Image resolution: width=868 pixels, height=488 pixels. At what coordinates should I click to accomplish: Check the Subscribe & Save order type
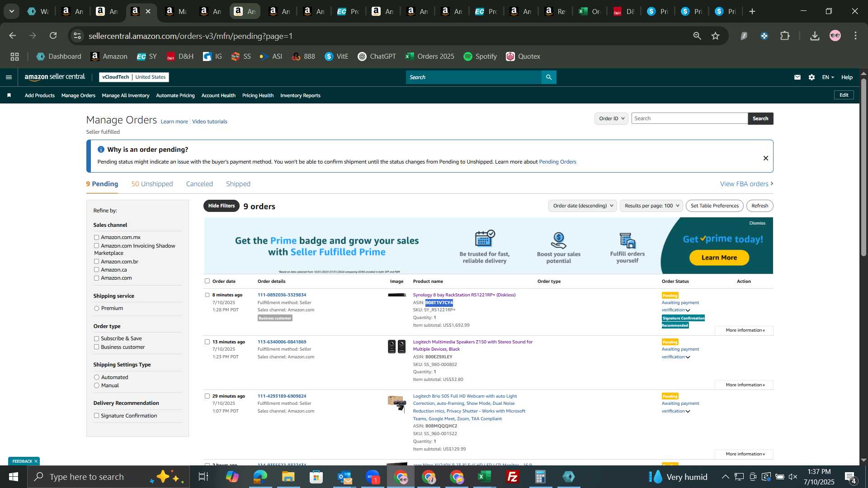[x=96, y=338]
